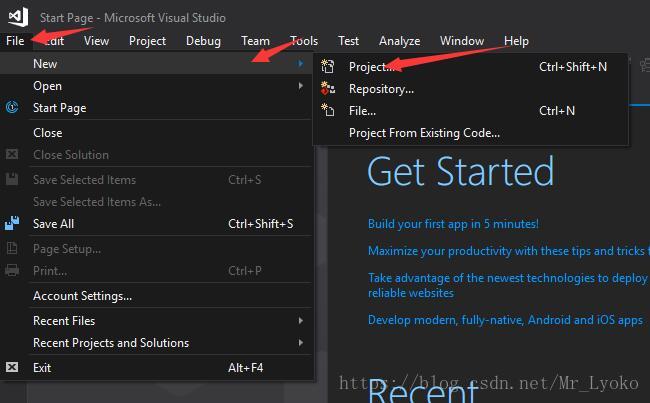The width and height of the screenshot is (650, 403).
Task: Open the Test menu
Action: pyautogui.click(x=348, y=41)
